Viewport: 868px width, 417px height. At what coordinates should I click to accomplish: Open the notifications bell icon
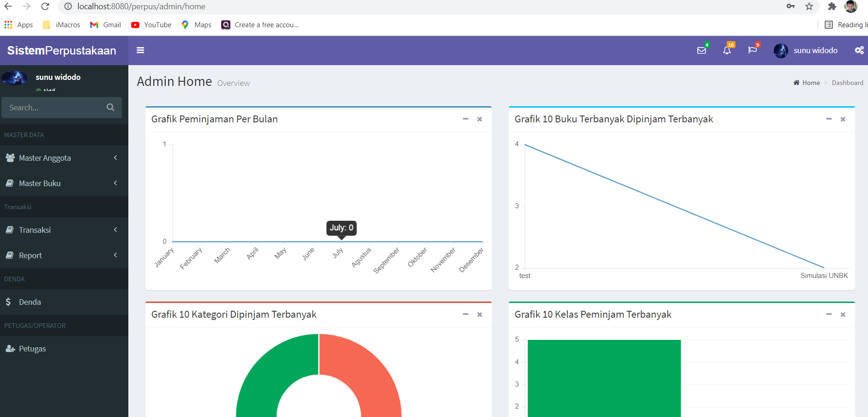pyautogui.click(x=727, y=50)
